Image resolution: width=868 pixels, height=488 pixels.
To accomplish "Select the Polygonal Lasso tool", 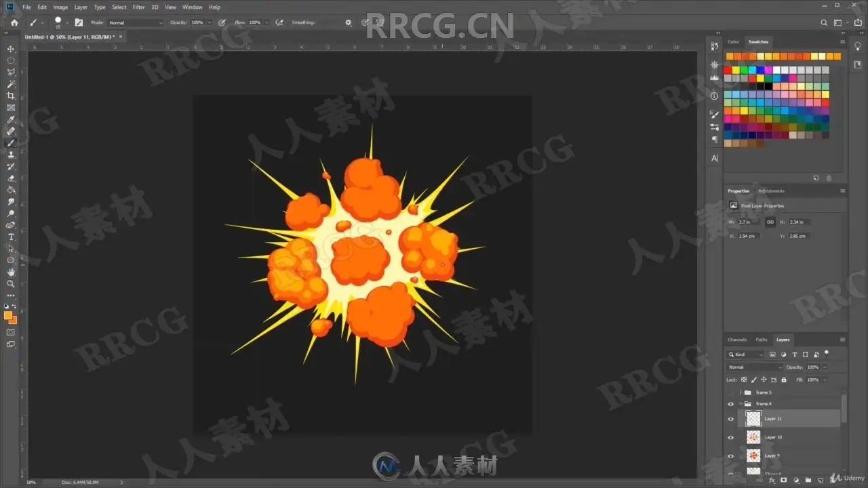I will click(11, 72).
